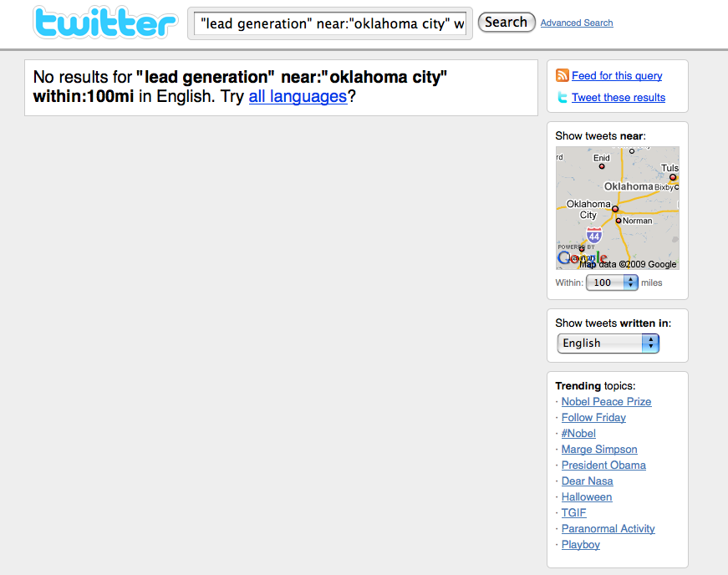
Task: View the Paranormal Activity trending topic
Action: click(x=608, y=528)
